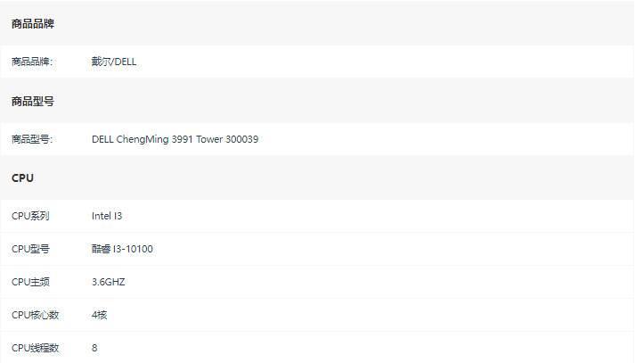Select the CPU核心数 row label
This screenshot has width=644, height=363.
tap(36, 315)
